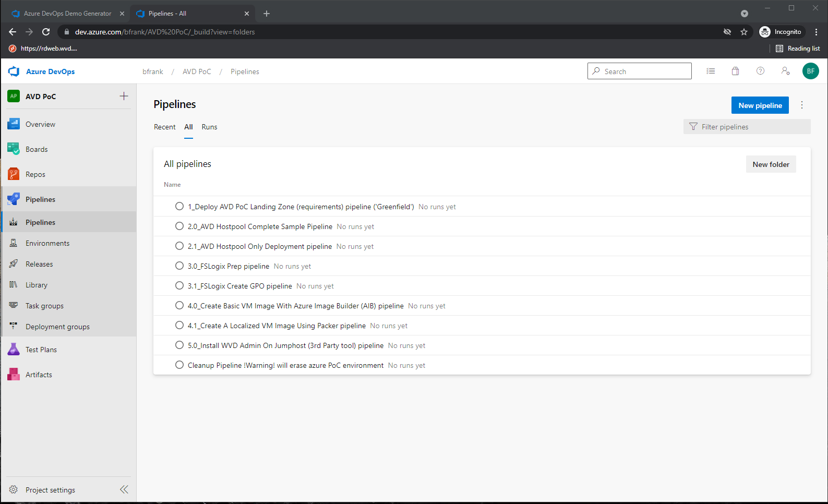
Task: Click the AVD PoC project avatar
Action: [x=14, y=96]
